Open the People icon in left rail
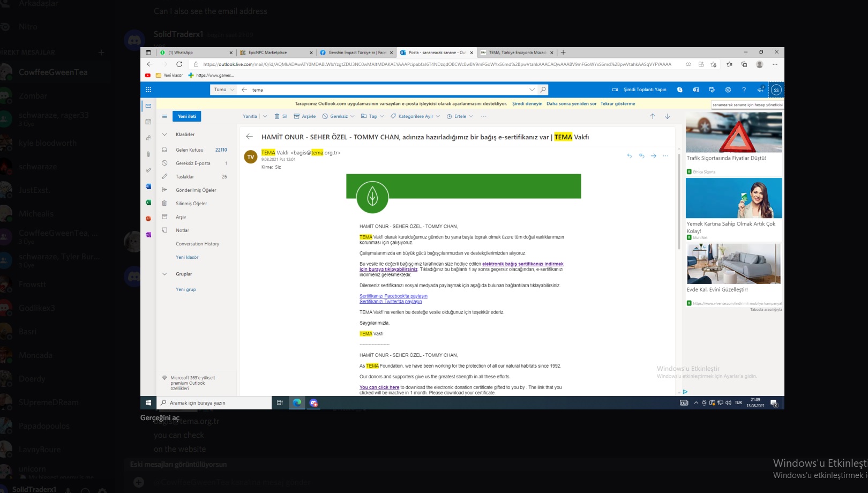Image resolution: width=868 pixels, height=493 pixels. 148,138
